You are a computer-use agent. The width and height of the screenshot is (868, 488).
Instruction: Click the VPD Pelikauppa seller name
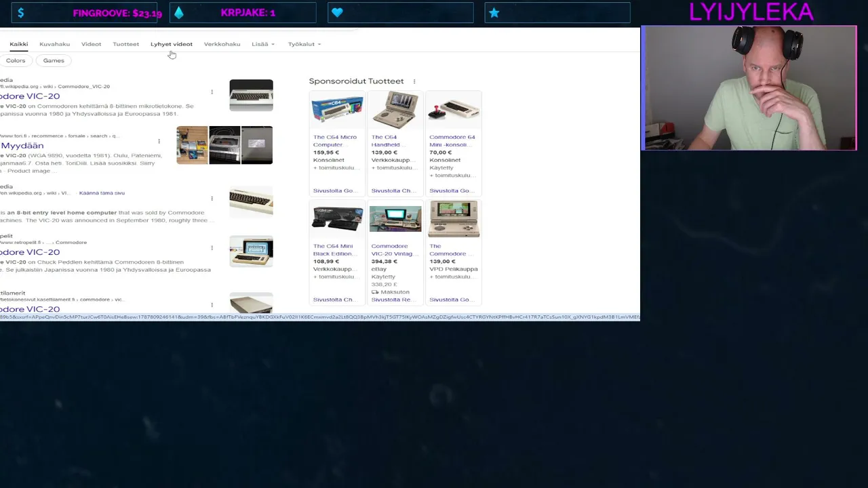[x=454, y=269]
